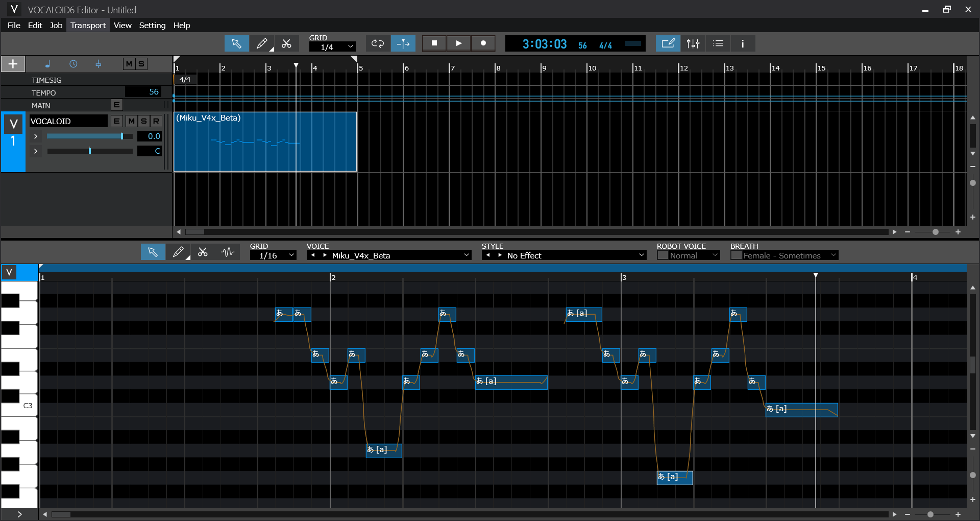Expand the VOCALOID pan row chevron
This screenshot has width=980, height=521.
[x=36, y=151]
